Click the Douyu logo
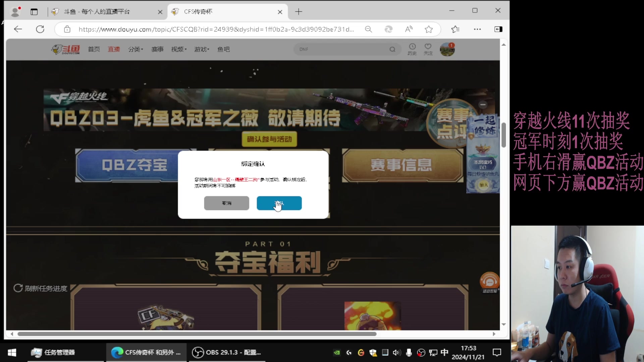Screen dimensions: 644x362 point(66,49)
